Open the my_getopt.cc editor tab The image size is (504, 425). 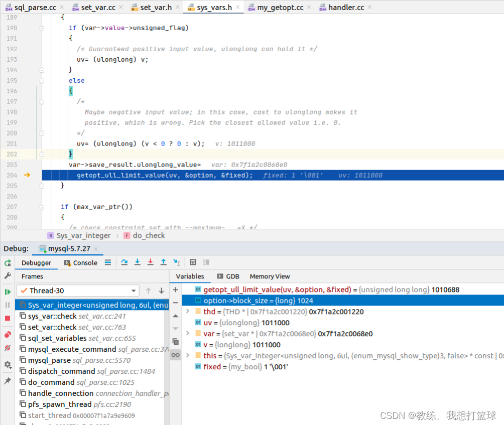(279, 7)
